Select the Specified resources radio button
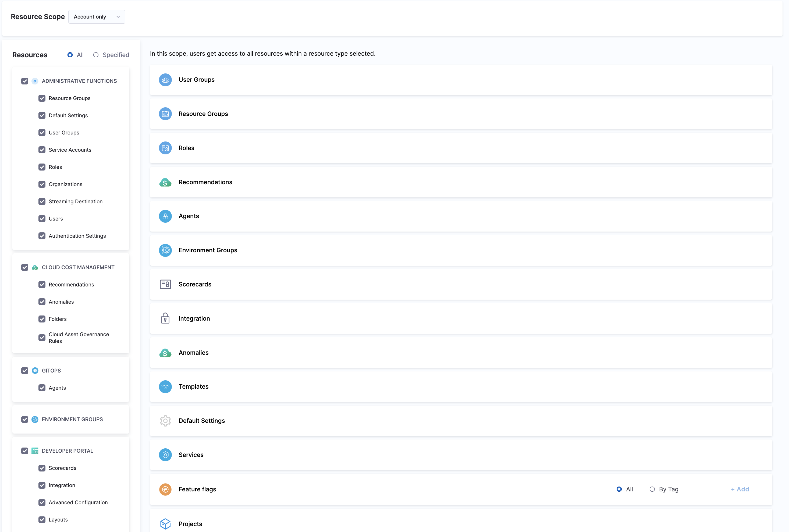 tap(96, 55)
